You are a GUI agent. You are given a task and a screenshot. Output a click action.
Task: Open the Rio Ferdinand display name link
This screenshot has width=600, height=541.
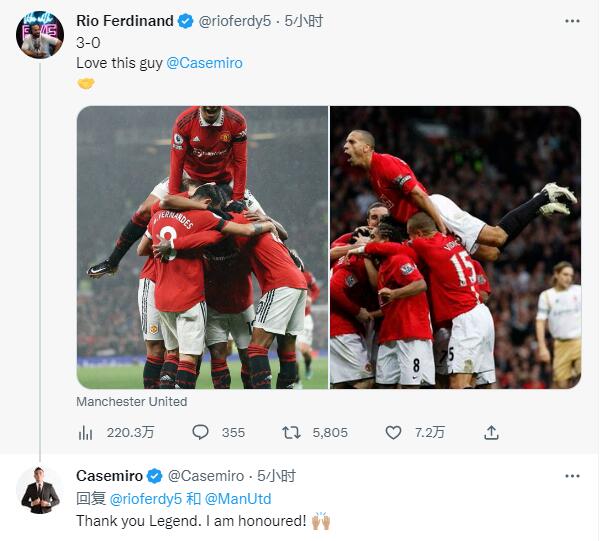125,21
